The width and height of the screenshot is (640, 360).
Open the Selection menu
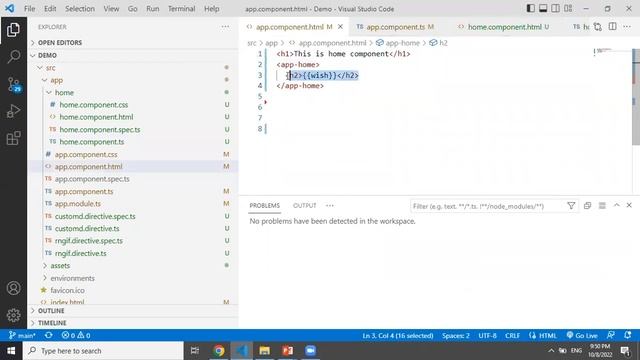tap(80, 9)
